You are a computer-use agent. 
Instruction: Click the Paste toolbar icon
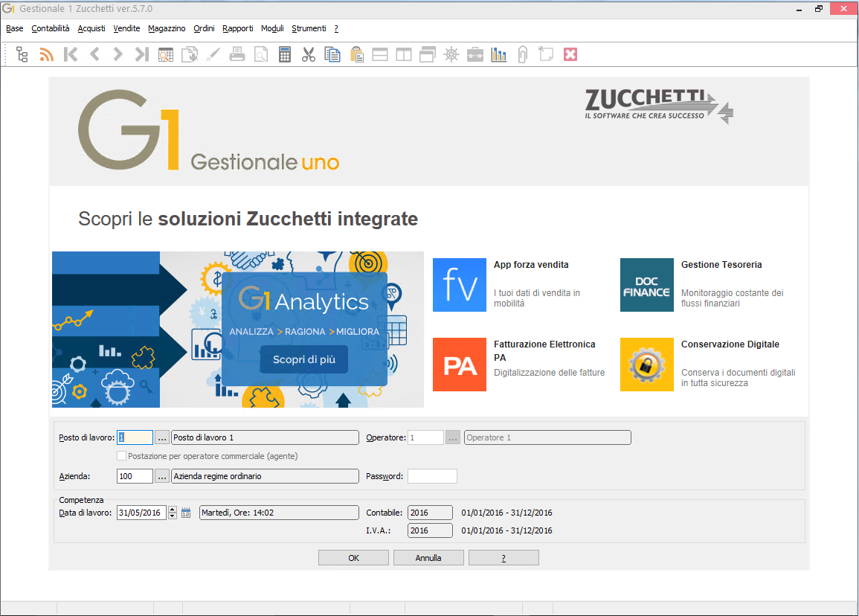point(356,54)
